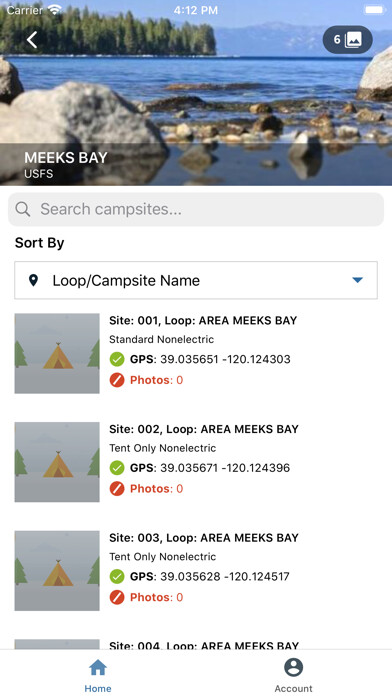Open the Loop/Campsite Name sort selector
This screenshot has width=392, height=696.
(x=196, y=280)
